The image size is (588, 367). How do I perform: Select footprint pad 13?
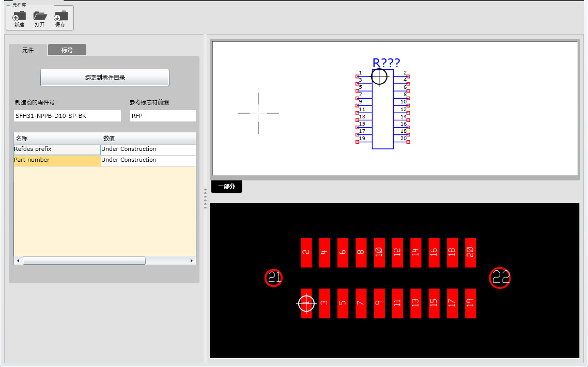[416, 303]
